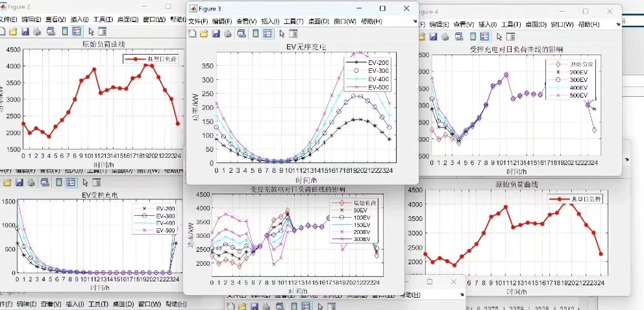
Task: Click Link Plot icon in Figure 2 toolbar
Action: pyautogui.click(x=51, y=31)
